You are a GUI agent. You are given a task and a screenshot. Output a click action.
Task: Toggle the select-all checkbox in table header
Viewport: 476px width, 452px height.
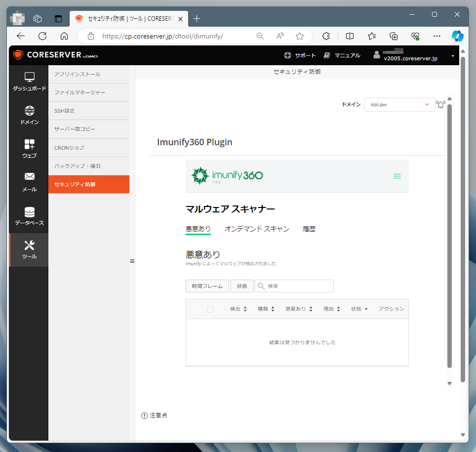[210, 309]
